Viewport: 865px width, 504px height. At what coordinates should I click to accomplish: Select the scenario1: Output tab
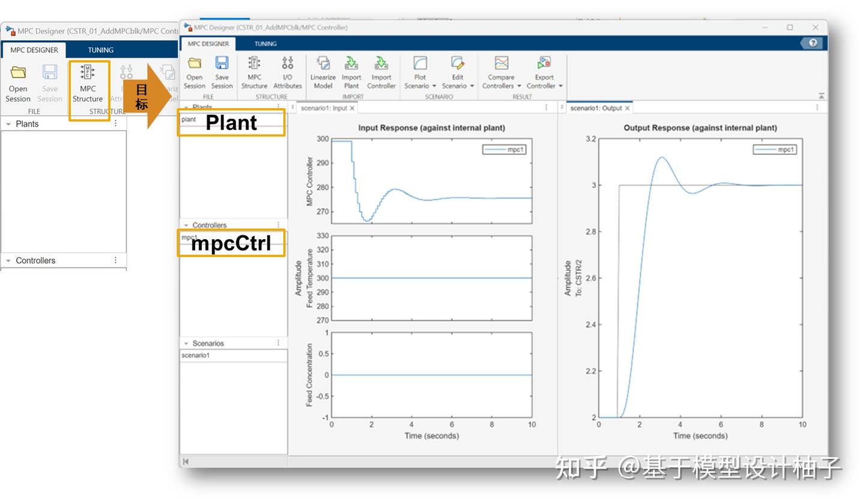pyautogui.click(x=598, y=108)
